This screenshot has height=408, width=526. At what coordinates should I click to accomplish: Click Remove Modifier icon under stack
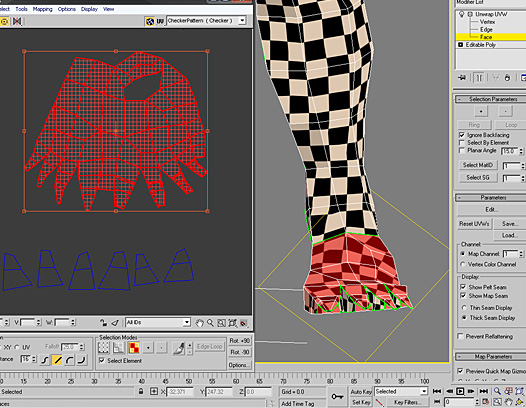(x=507, y=78)
